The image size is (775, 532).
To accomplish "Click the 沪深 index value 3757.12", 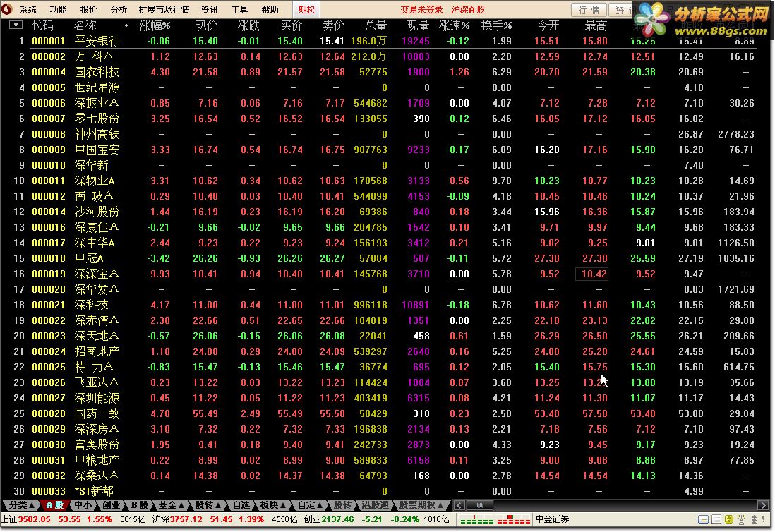I will coord(186,519).
